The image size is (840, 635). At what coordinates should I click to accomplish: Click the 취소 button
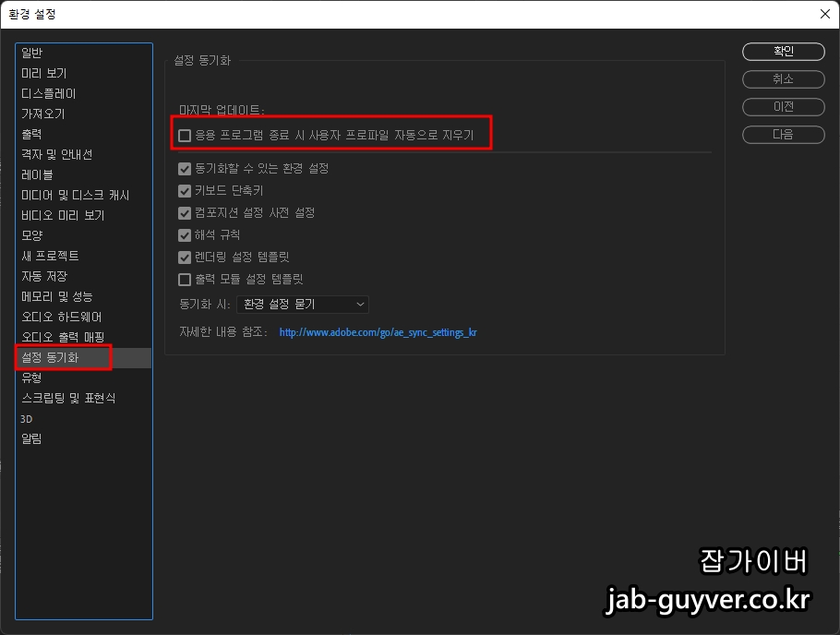coord(783,79)
